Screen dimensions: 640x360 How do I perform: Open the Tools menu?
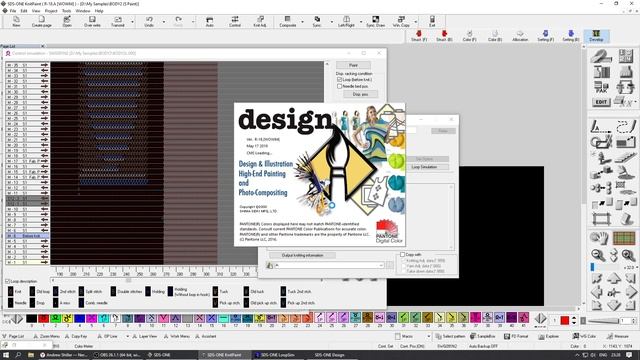(x=67, y=11)
